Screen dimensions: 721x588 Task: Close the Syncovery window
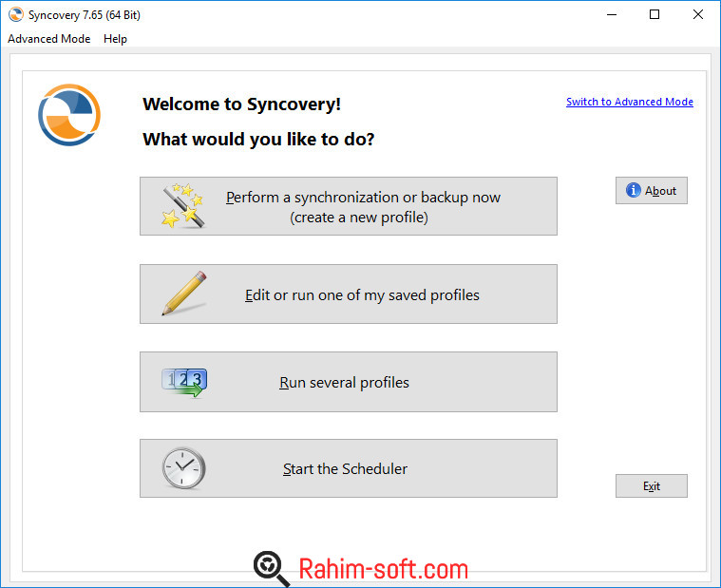tap(697, 14)
